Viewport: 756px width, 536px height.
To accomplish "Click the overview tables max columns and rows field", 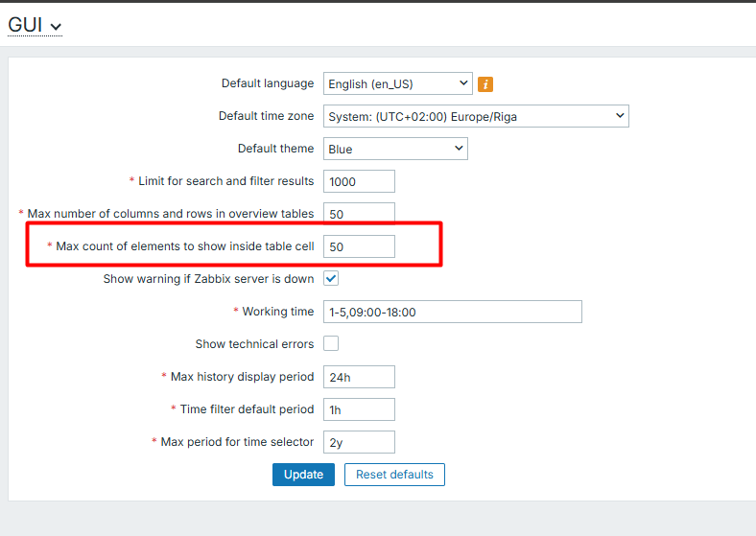I will tap(359, 213).
